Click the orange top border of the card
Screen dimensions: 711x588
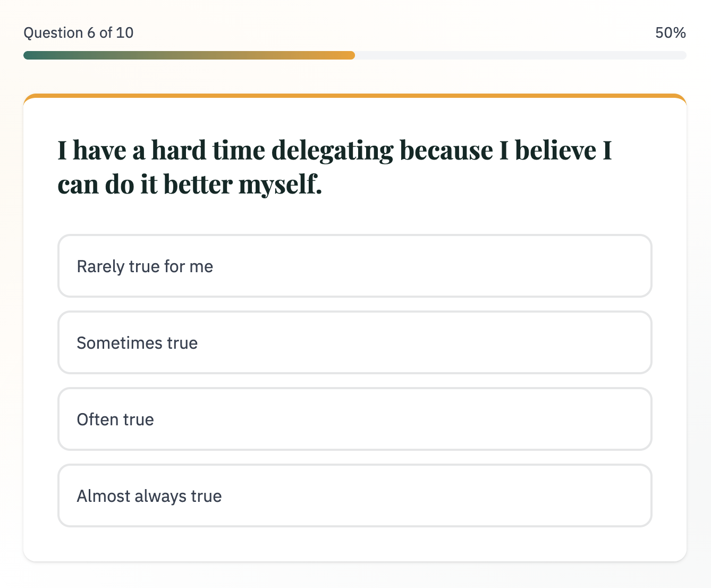tap(355, 96)
